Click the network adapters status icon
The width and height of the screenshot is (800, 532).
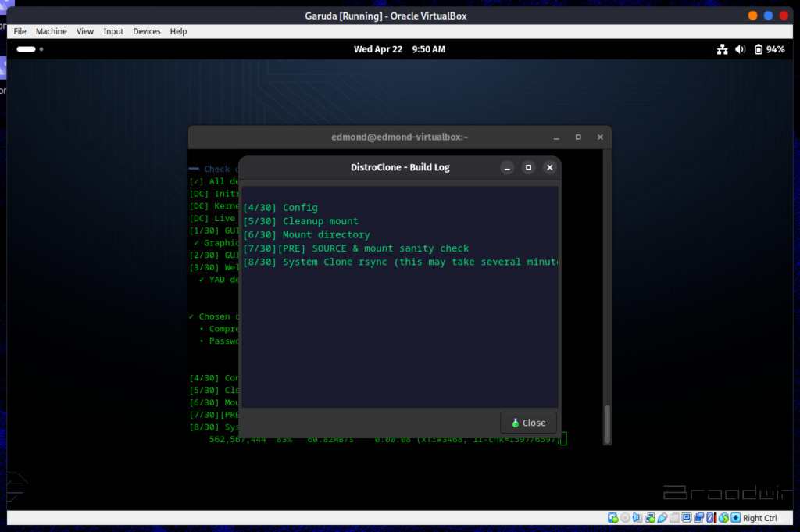(648, 517)
